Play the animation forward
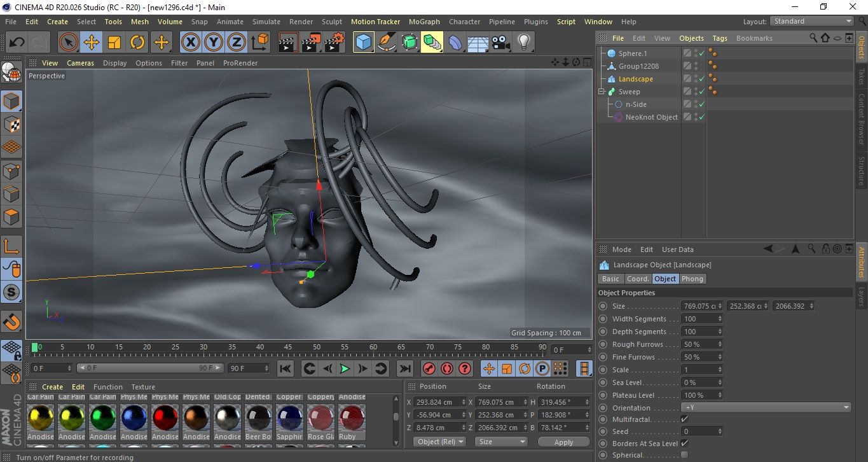 [x=345, y=368]
